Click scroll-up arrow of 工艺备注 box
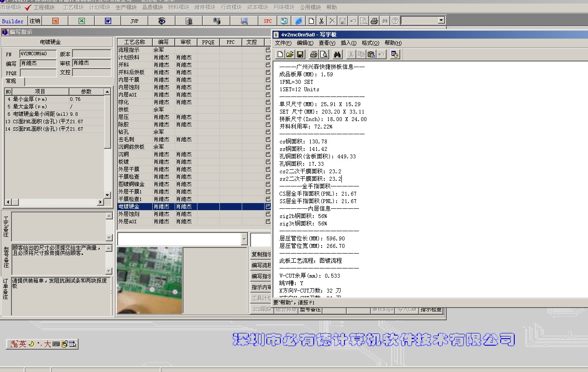The height and width of the screenshot is (372, 588). tap(109, 216)
